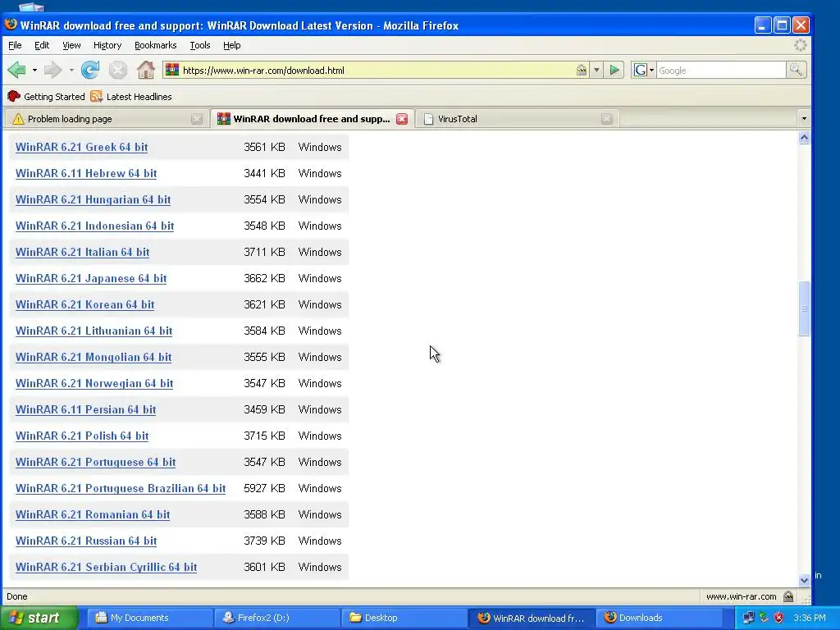Switch to My Documents taskbar window

click(149, 618)
